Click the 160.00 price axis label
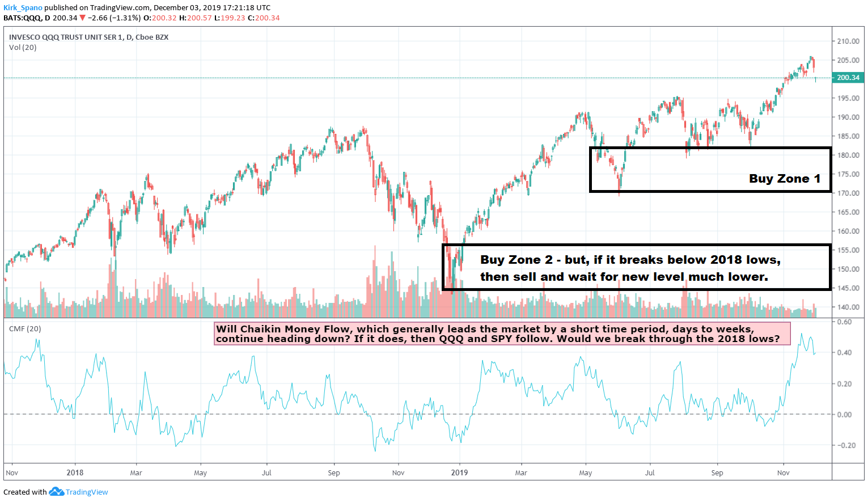The width and height of the screenshot is (868, 502). [848, 231]
